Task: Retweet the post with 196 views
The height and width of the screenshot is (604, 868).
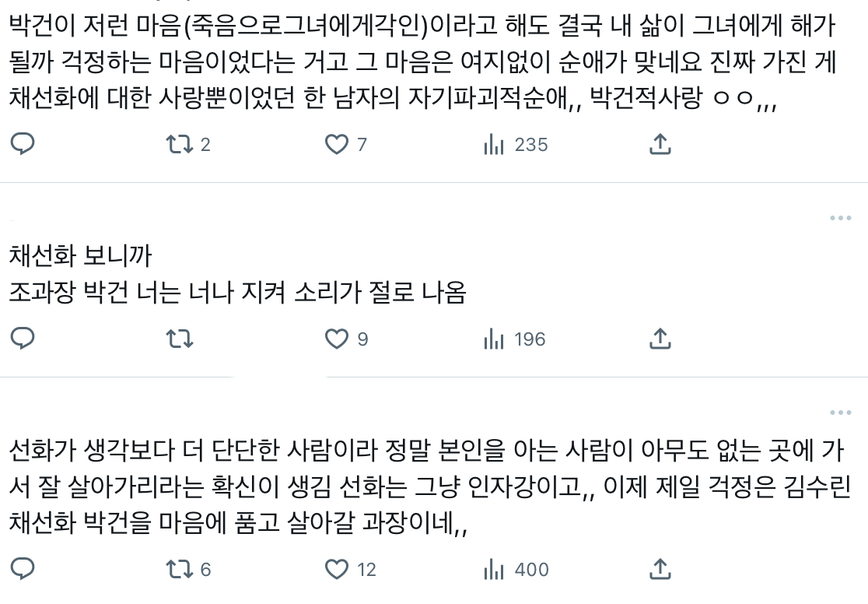Action: tap(180, 339)
